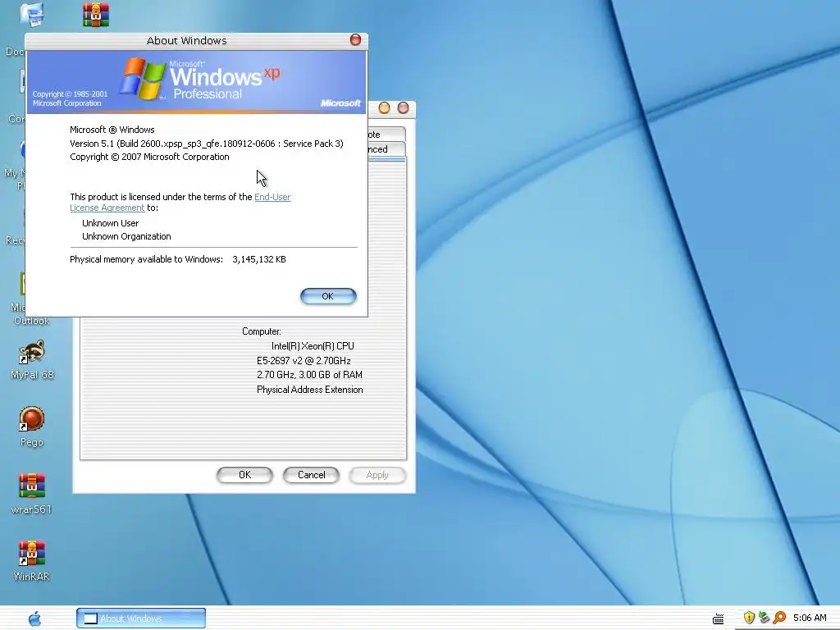
Task: Open the on-screen keyboard tray icon
Action: [x=719, y=619]
